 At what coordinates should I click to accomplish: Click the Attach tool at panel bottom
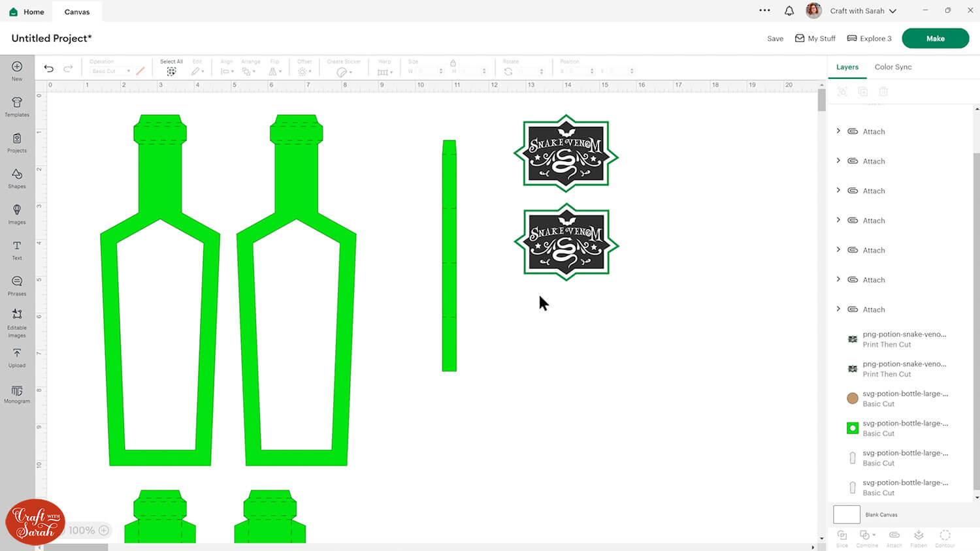(894, 538)
